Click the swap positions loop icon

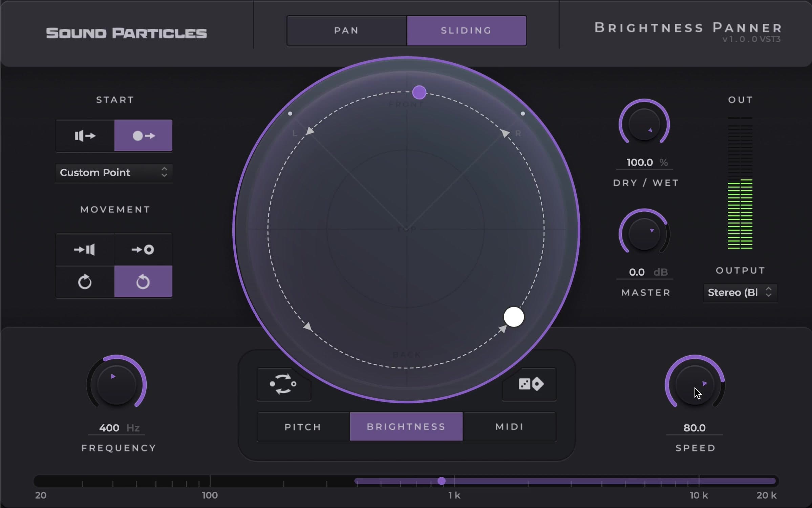(x=284, y=384)
